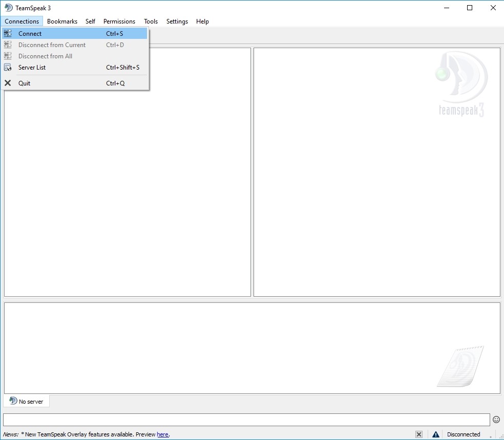
Task: Click the Quit X icon in menu
Action: coord(8,83)
